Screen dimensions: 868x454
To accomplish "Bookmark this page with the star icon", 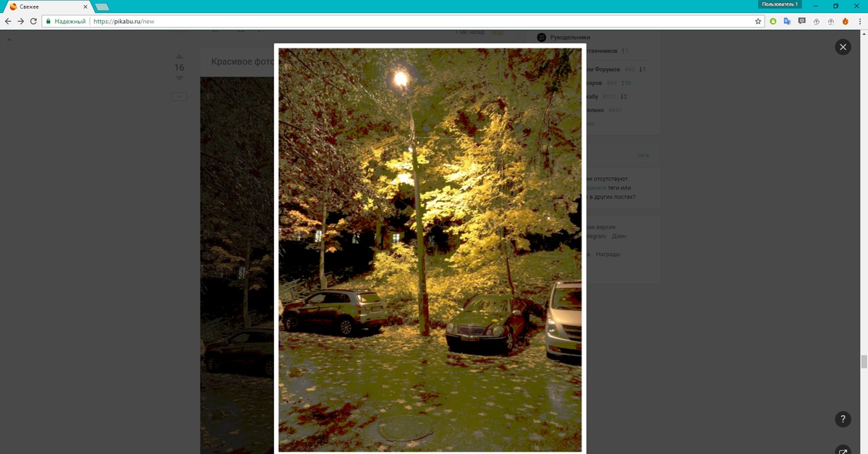I will (x=758, y=22).
